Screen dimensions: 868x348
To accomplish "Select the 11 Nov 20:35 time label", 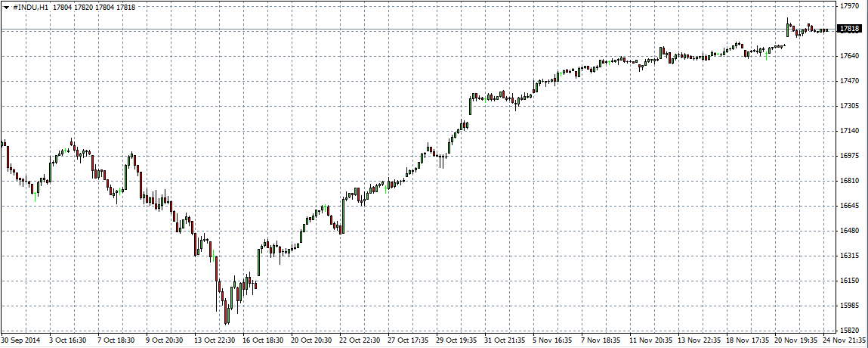I will coord(650,341).
